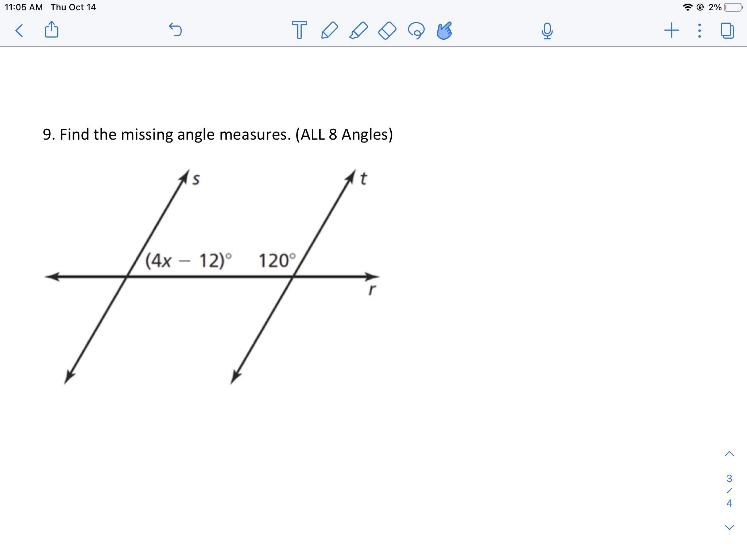This screenshot has height=560, width=747.
Task: Open the three-dot more options menu
Action: pos(699,31)
